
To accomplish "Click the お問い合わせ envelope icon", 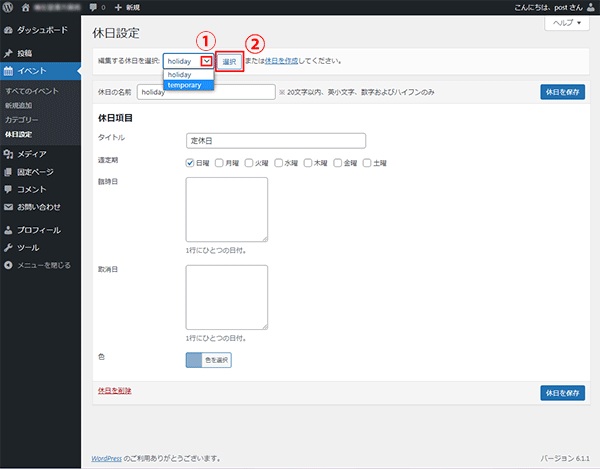I will point(8,207).
